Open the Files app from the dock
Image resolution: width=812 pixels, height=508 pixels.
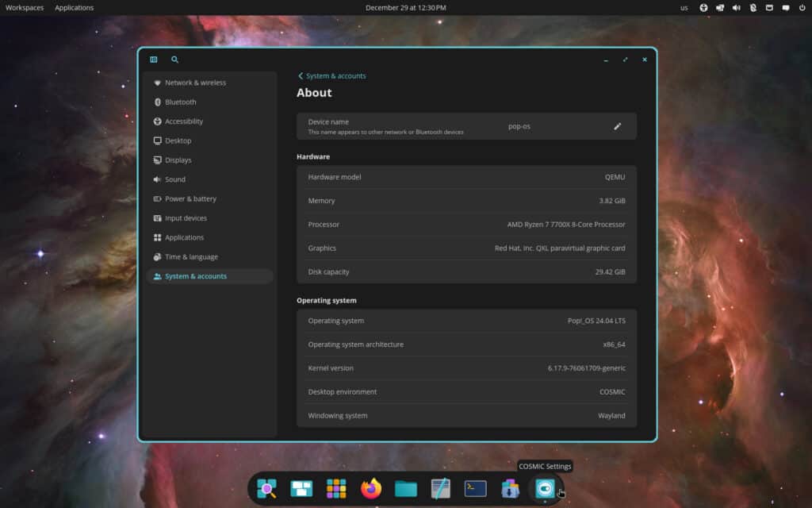pyautogui.click(x=405, y=489)
